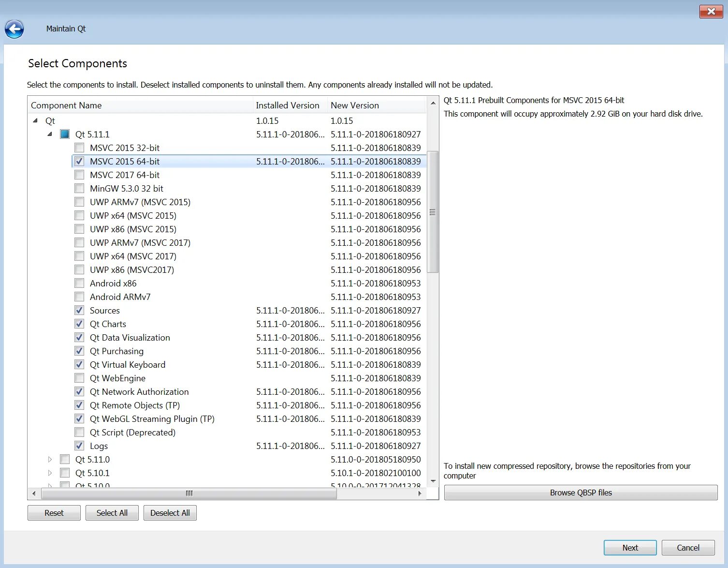Uncheck MSVC 2015 64-bit component
The image size is (728, 568).
[79, 161]
